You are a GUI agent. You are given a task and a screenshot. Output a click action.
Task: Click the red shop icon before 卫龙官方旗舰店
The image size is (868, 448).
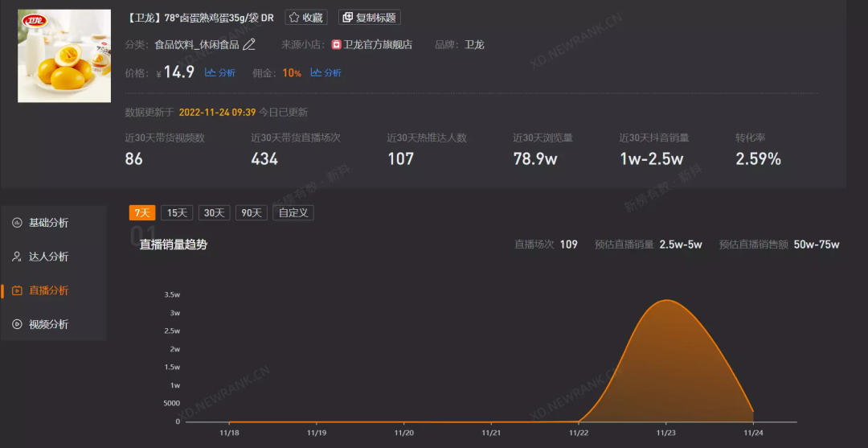(x=336, y=45)
